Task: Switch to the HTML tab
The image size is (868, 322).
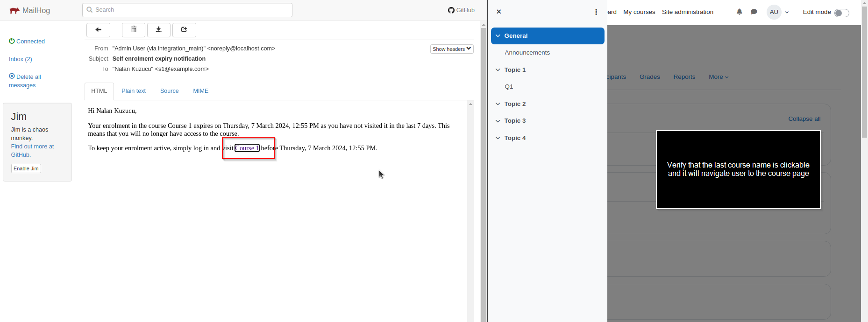Action: 99,91
